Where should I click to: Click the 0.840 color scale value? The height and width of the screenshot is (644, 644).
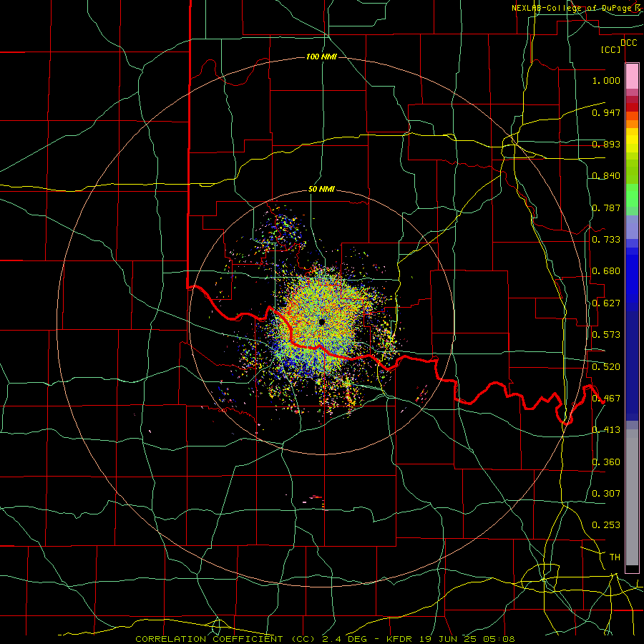pyautogui.click(x=606, y=176)
